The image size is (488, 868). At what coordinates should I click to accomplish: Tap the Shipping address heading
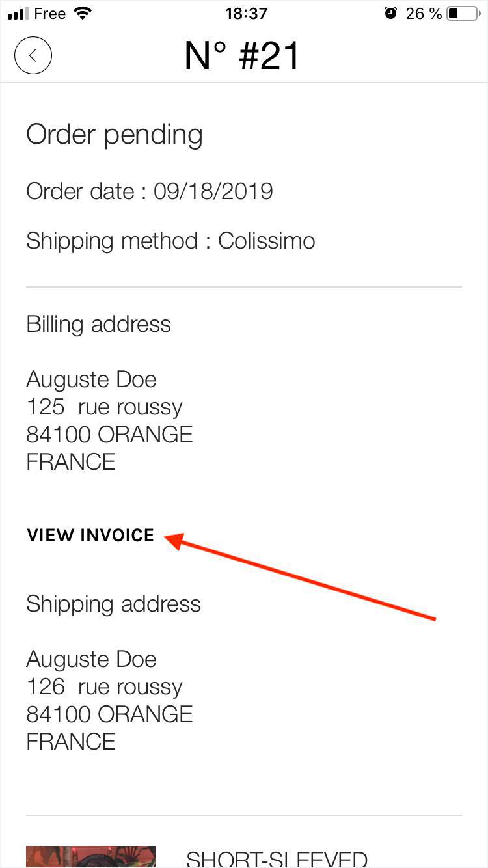113,604
